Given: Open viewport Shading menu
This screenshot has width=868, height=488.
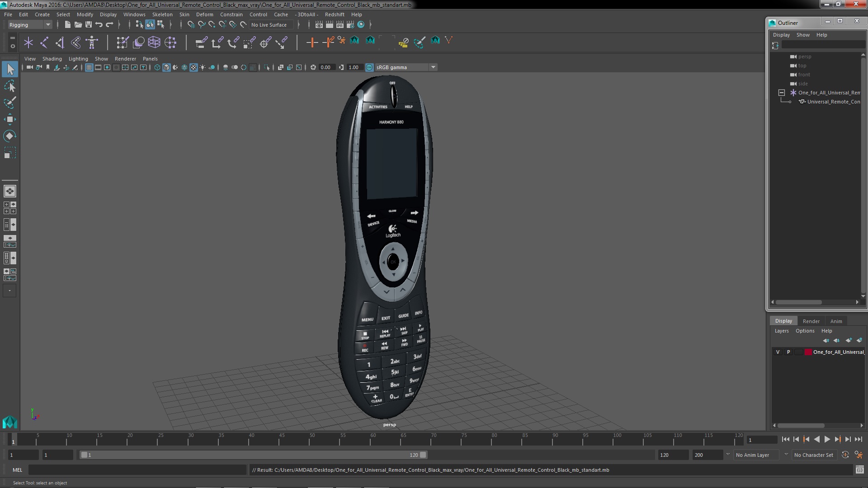Looking at the screenshot, I should pos(52,59).
